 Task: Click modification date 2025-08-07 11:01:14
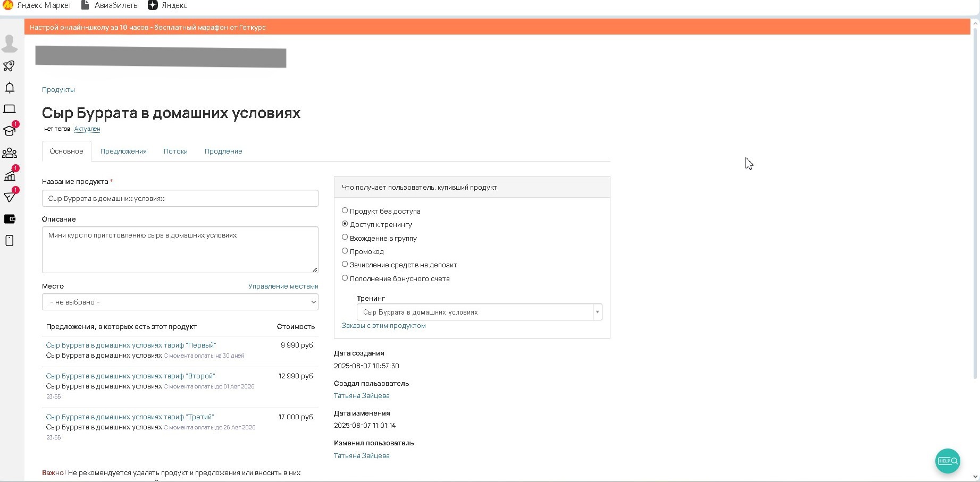click(365, 425)
